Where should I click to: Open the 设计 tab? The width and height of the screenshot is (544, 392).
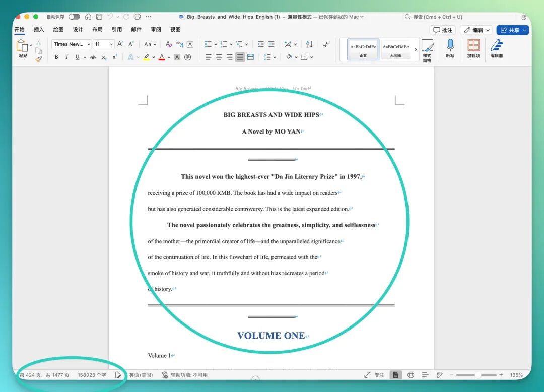pos(78,30)
